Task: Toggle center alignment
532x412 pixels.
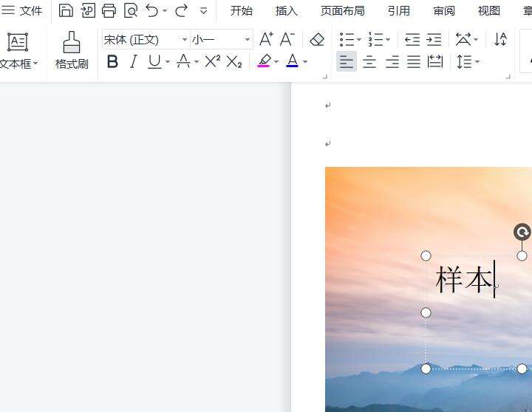Action: 369,62
